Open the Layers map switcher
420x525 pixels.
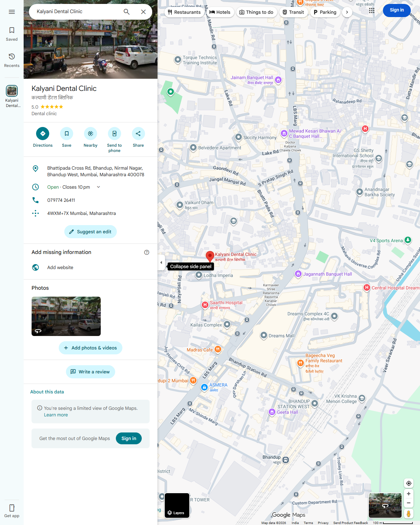[x=177, y=505]
